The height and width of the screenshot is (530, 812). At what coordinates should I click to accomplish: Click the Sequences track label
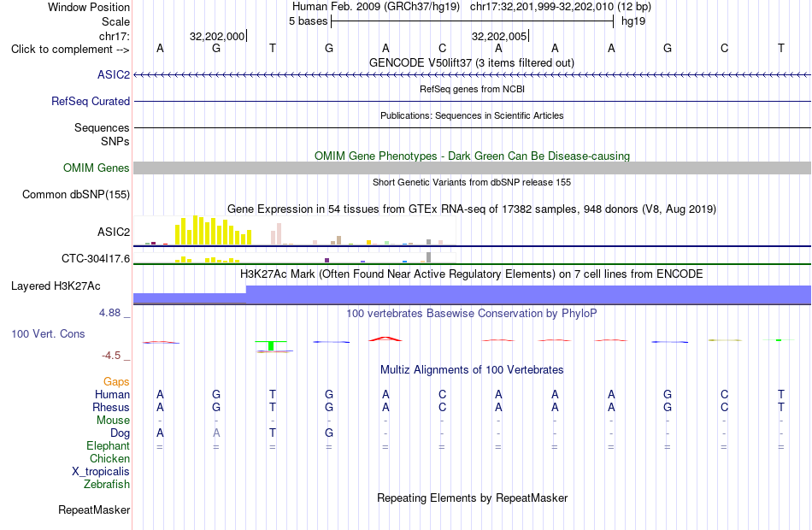click(x=102, y=128)
